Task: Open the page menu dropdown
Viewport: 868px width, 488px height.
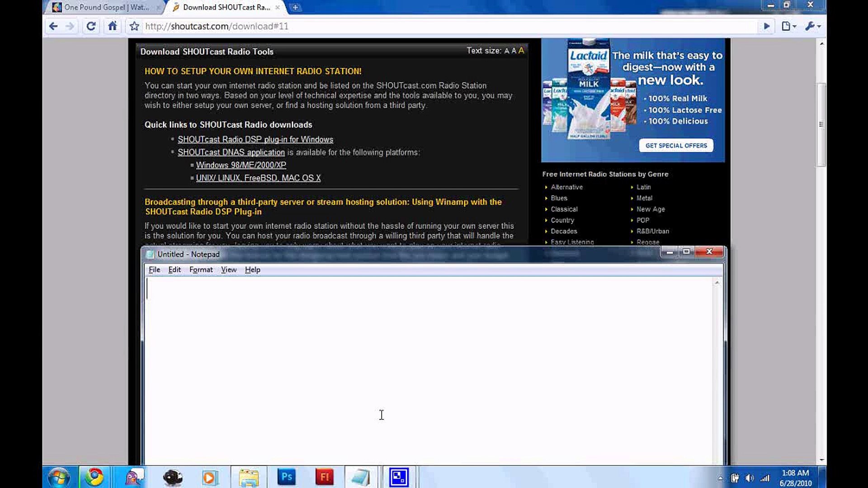Action: coord(788,26)
